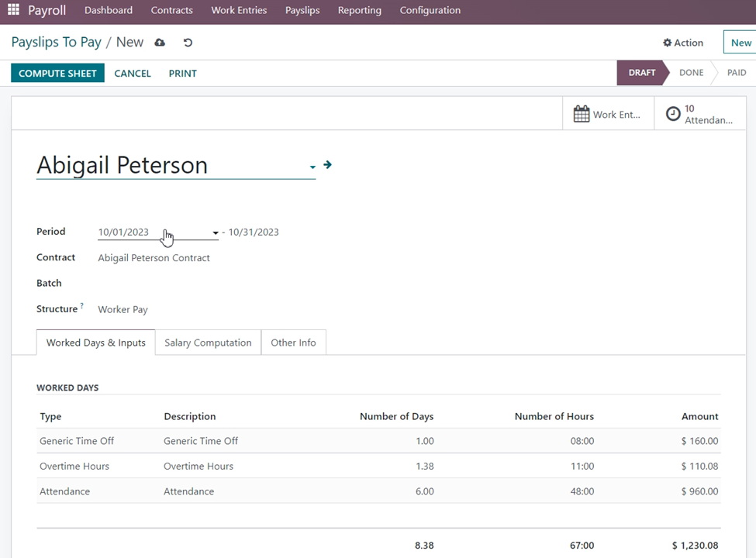Select the Done status stage
Image resolution: width=756 pixels, height=558 pixels.
coord(692,73)
